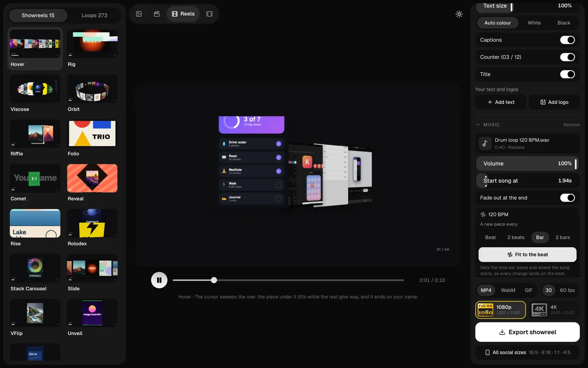
Task: Collapse the MUSIC section chevron
Action: click(478, 125)
